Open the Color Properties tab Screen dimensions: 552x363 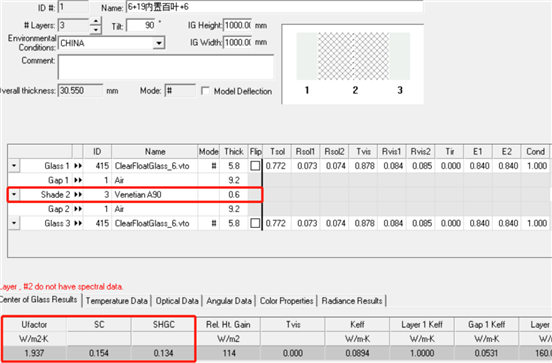(x=287, y=301)
